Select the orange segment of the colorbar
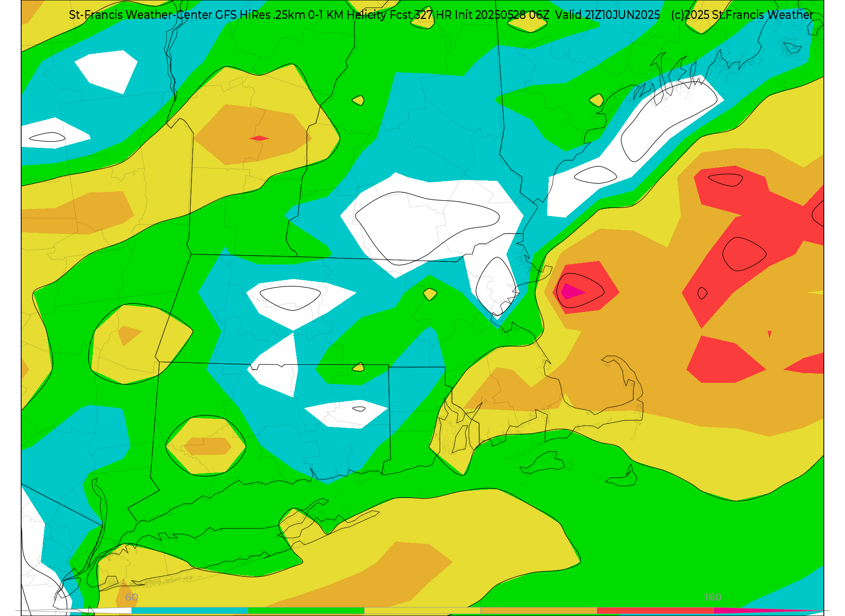This screenshot has width=845, height=616. click(x=539, y=611)
